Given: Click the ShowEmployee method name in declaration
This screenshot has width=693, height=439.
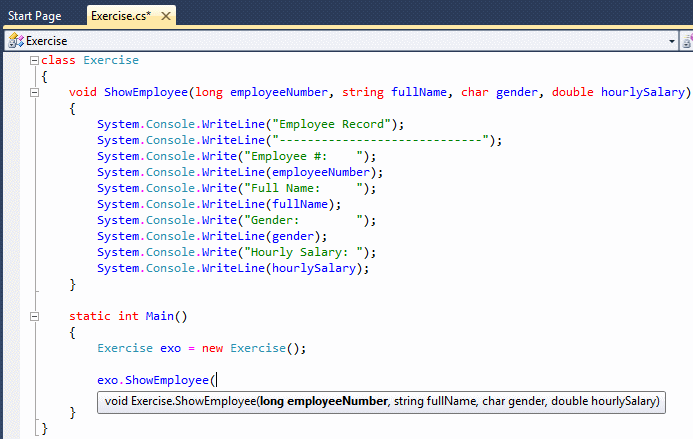Looking at the screenshot, I should pyautogui.click(x=146, y=92).
